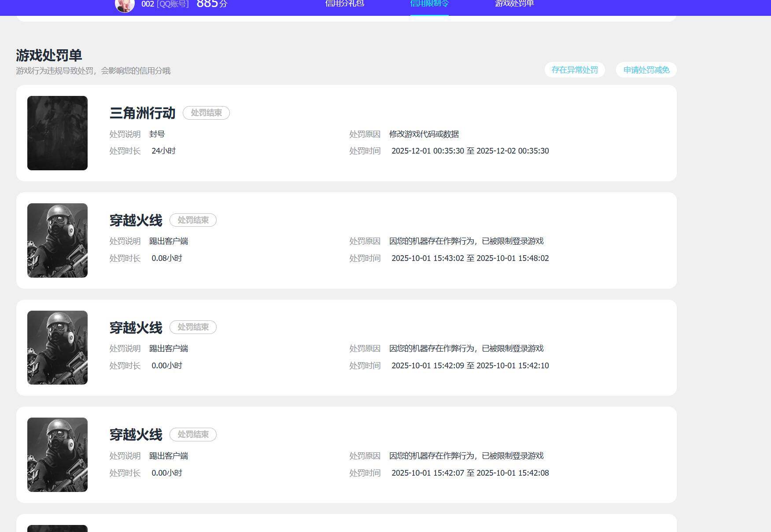This screenshot has height=532, width=771.
Task: Click 处罚结束 badge of 15:42:07 穿越火线 record
Action: pyautogui.click(x=193, y=434)
